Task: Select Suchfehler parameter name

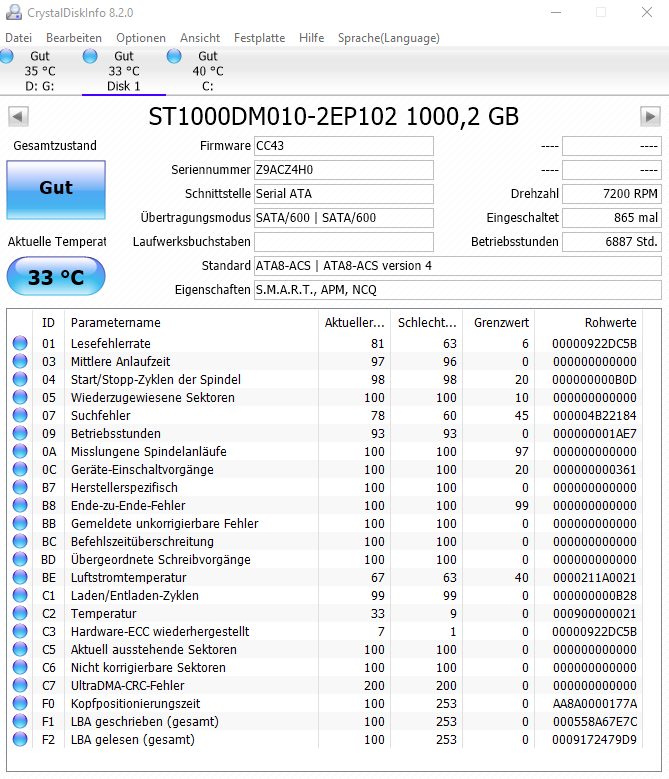Action: tap(100, 415)
